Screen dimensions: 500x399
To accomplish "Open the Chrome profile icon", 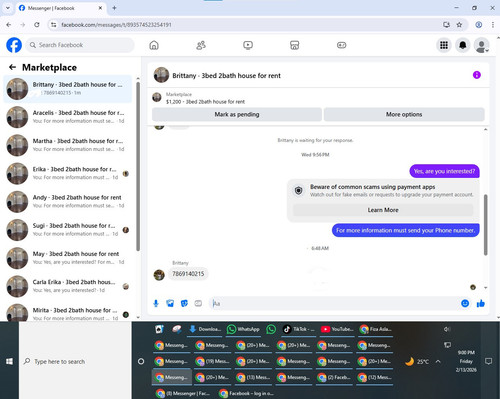I will tap(479, 25).
